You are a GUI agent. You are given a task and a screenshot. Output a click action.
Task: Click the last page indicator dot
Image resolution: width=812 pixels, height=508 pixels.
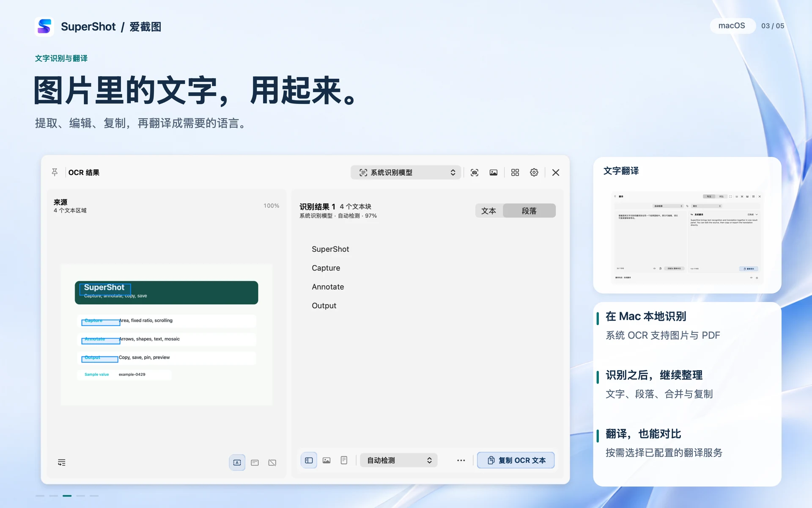tap(94, 496)
